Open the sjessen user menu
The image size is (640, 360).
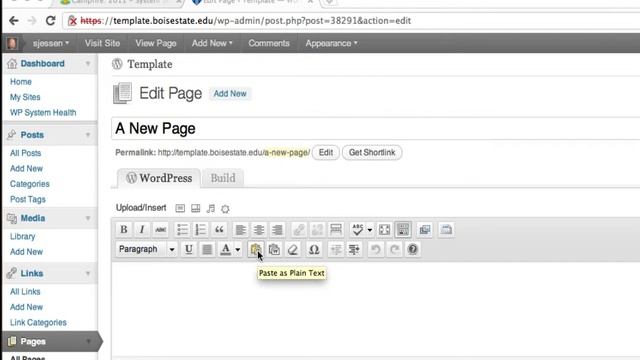51,43
